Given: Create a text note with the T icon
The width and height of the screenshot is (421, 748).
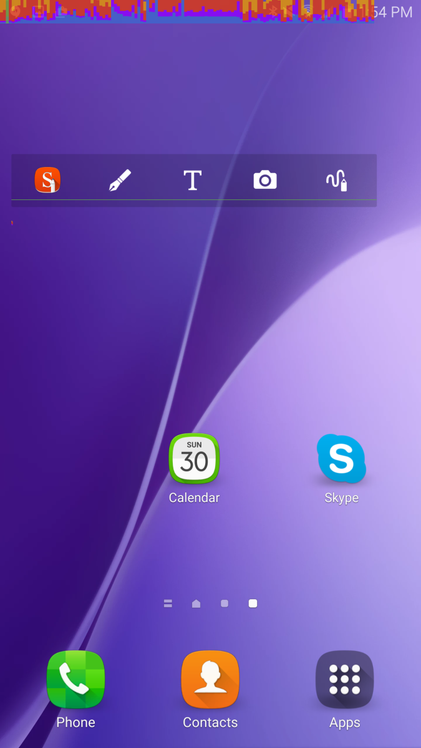Looking at the screenshot, I should [193, 180].
